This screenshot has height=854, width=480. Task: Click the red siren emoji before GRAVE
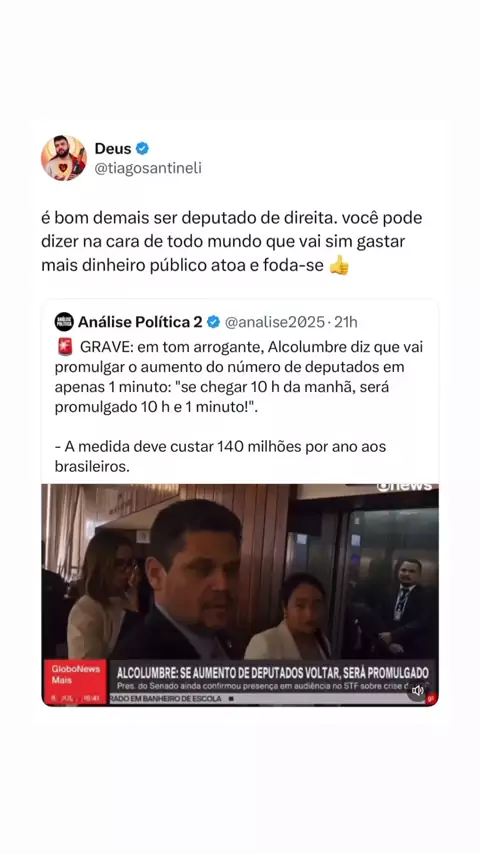click(64, 346)
